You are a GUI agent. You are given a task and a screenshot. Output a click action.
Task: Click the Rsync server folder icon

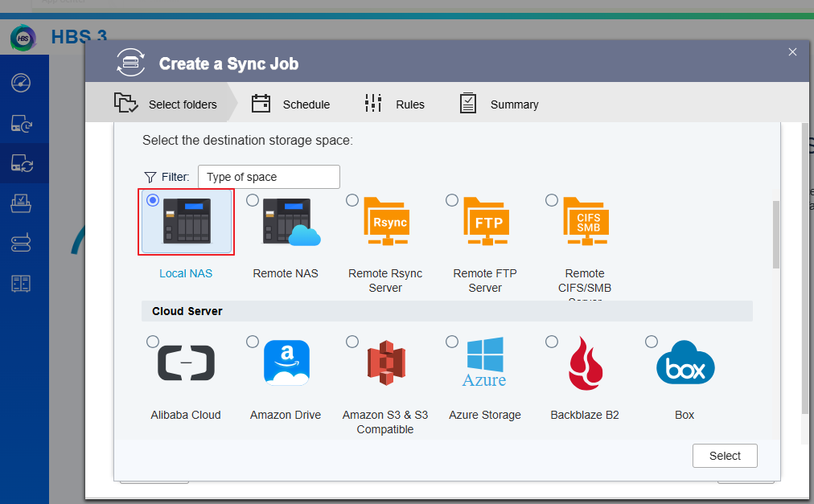point(386,221)
